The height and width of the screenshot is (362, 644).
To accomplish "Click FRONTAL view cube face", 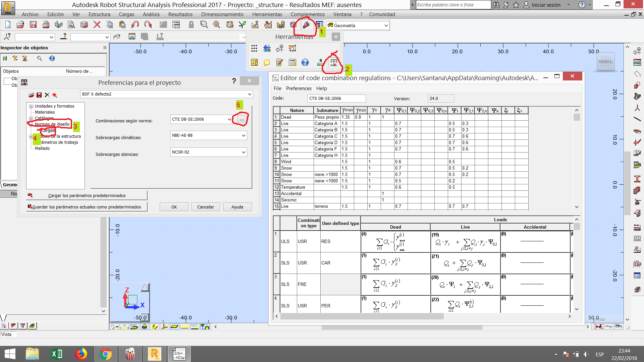I will (606, 62).
